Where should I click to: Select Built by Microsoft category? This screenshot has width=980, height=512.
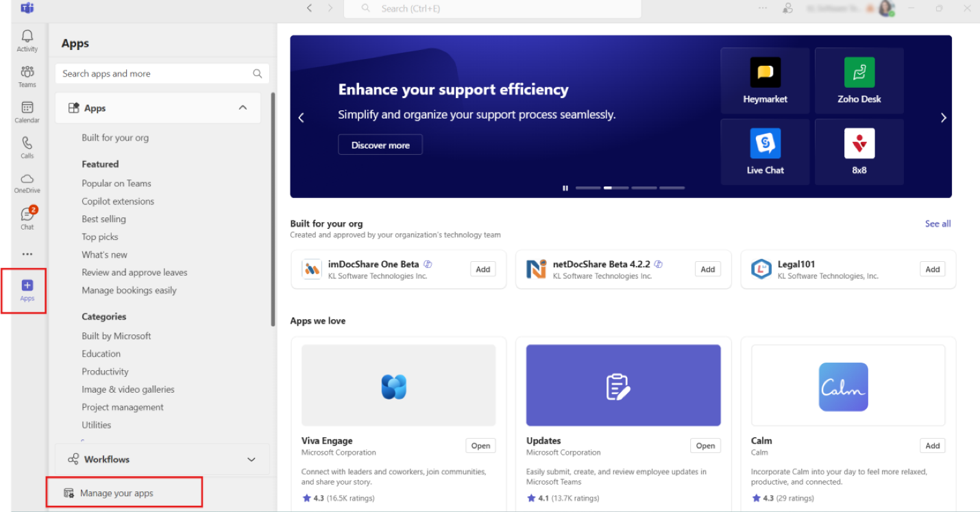(x=117, y=336)
